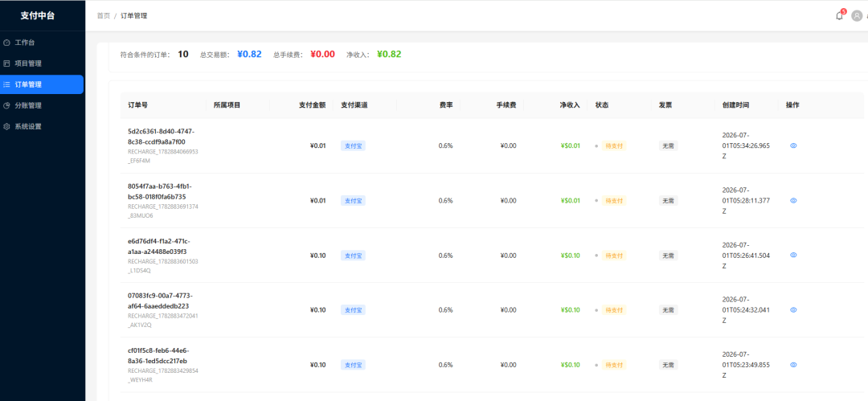Click 无需 invoice tag in RECHARGE_..._EF6F4M row
This screenshot has width=868, height=401.
click(x=668, y=145)
